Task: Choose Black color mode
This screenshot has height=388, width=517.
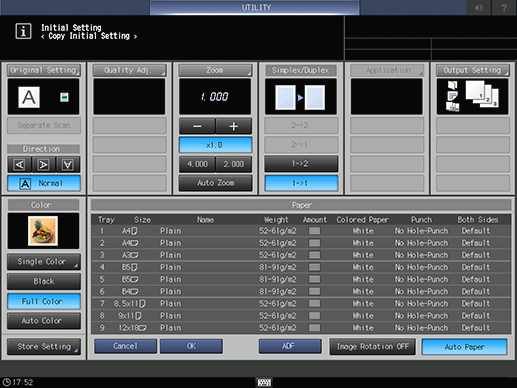Action: pyautogui.click(x=44, y=281)
